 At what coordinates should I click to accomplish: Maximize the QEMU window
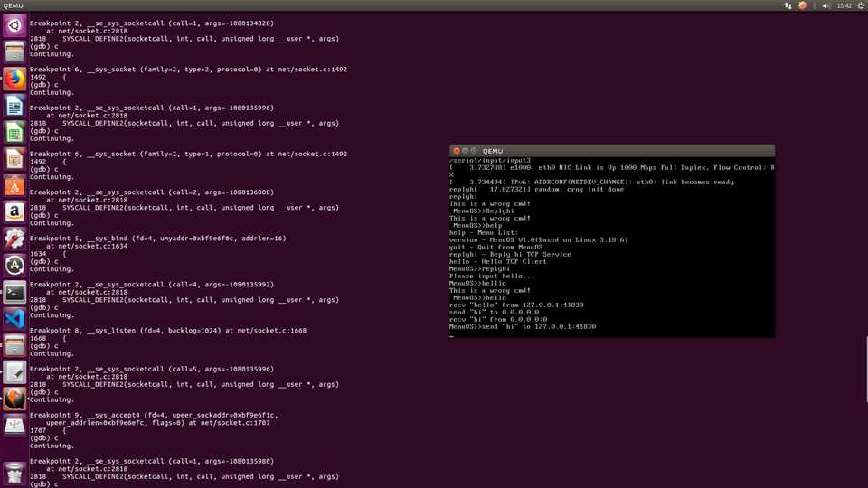coord(474,151)
